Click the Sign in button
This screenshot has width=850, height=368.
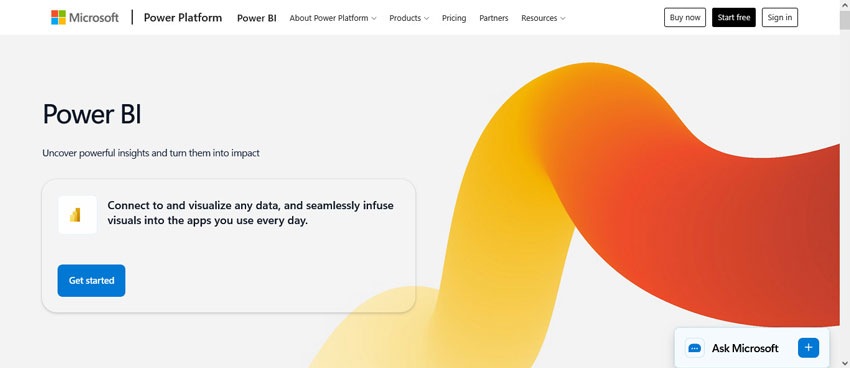click(780, 17)
